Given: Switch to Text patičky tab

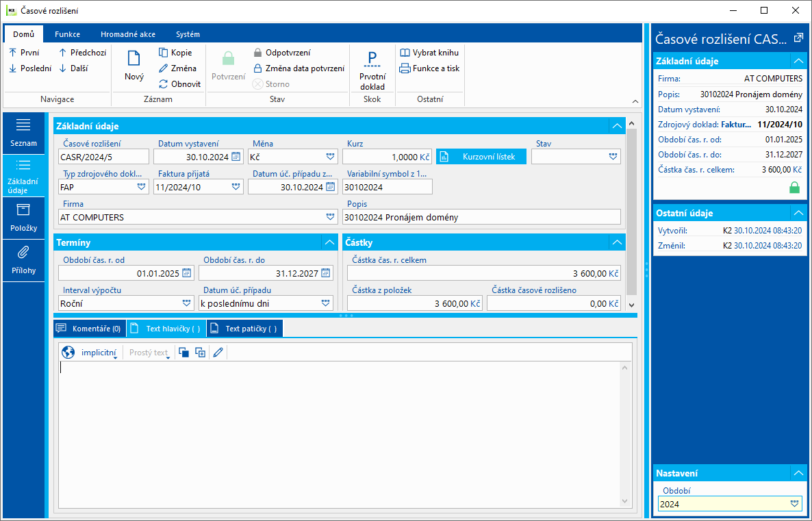Looking at the screenshot, I should 244,329.
